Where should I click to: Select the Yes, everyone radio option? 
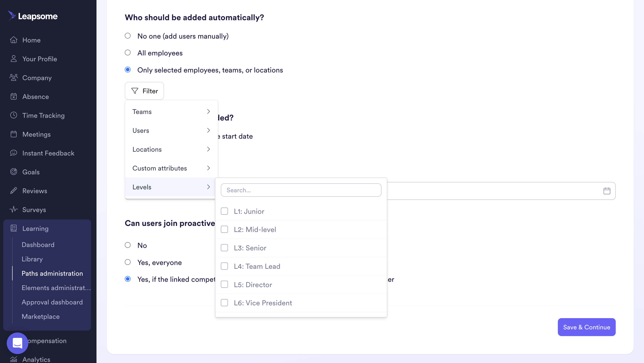point(128,262)
